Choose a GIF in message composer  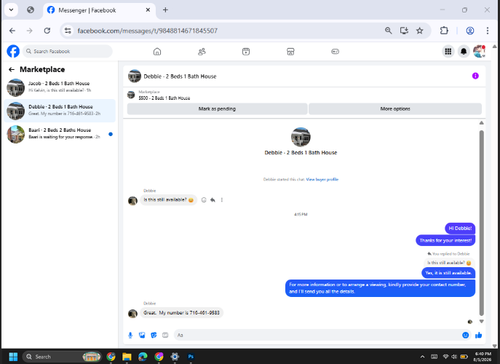[165, 335]
